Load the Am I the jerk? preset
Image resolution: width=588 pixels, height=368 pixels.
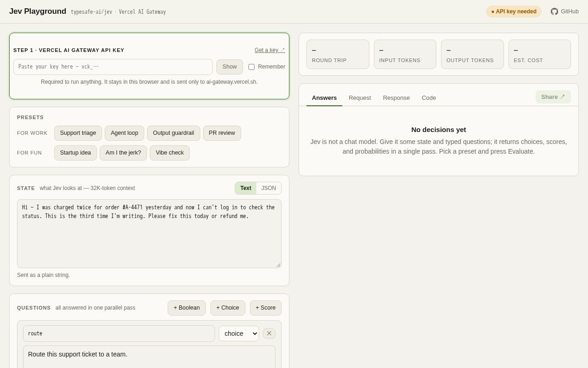(x=124, y=153)
